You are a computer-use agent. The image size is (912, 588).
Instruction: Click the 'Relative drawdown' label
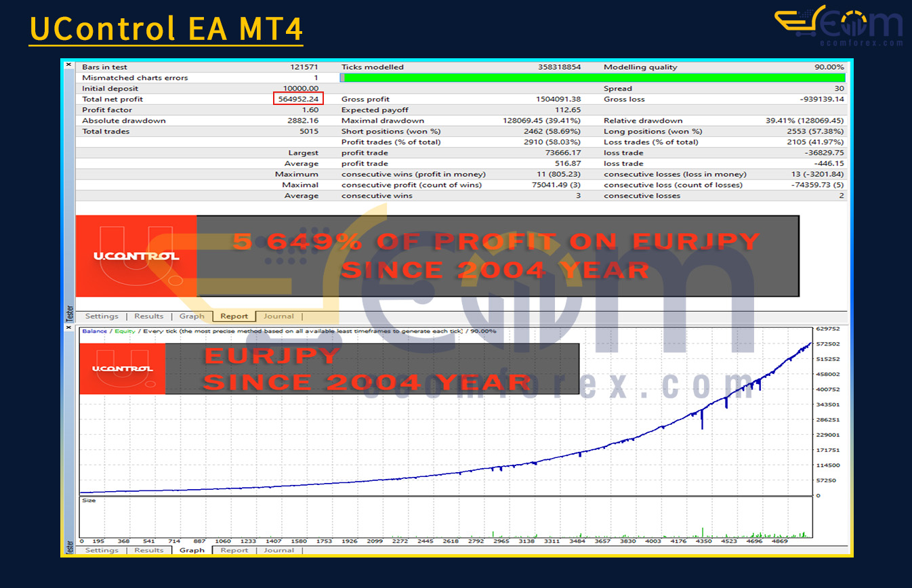[644, 121]
